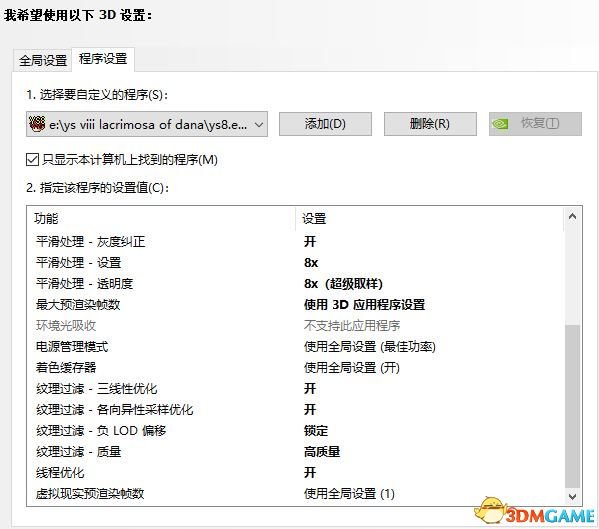This screenshot has height=529, width=599.
Task: Select the 平滑处理 - 设置 row
Action: click(x=296, y=263)
